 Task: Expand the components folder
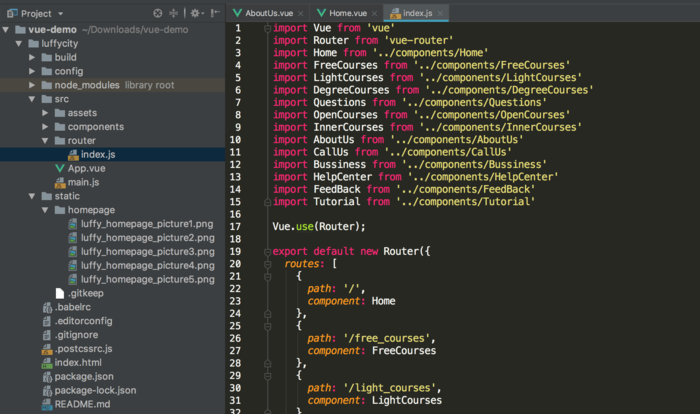(x=45, y=127)
